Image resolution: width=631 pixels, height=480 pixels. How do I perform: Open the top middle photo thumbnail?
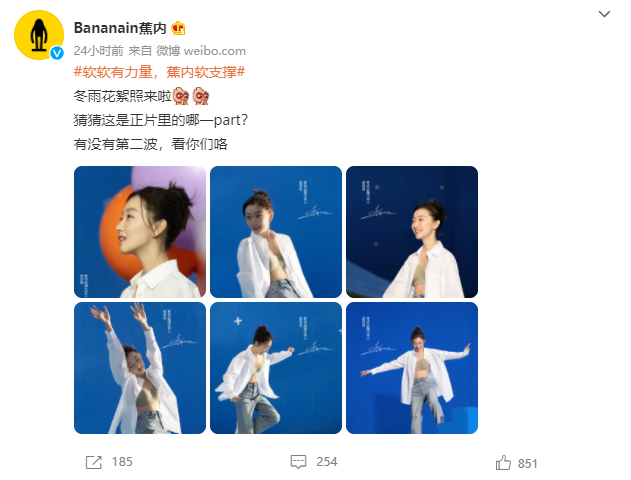point(276,232)
